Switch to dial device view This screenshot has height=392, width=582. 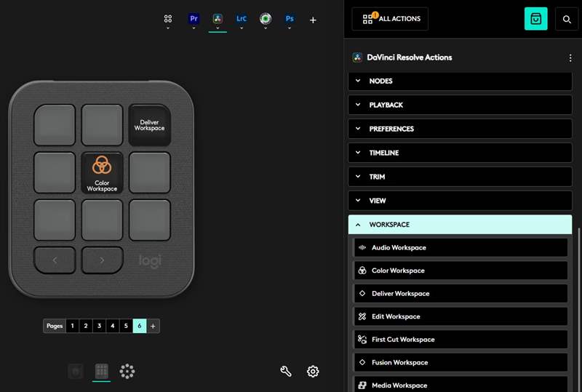(x=127, y=371)
